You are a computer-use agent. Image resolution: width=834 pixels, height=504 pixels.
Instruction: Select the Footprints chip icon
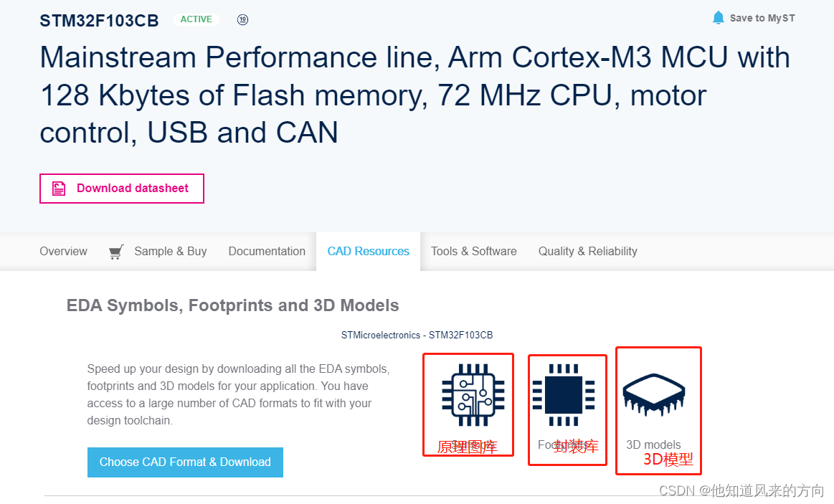(563, 394)
